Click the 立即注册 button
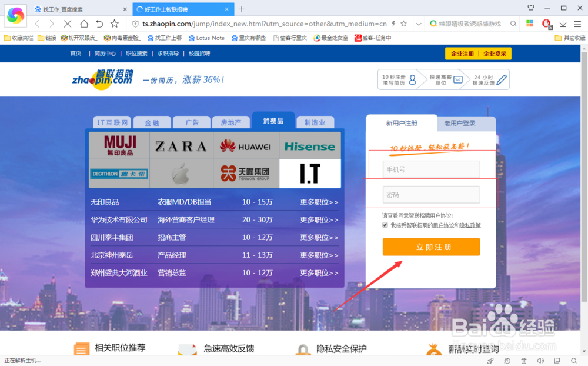The height and width of the screenshot is (366, 588). pos(431,247)
